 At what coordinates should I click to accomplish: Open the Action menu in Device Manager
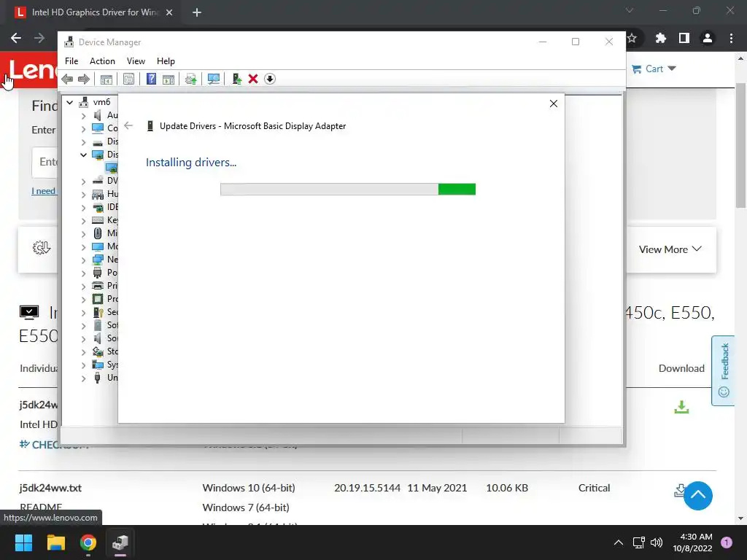click(102, 61)
